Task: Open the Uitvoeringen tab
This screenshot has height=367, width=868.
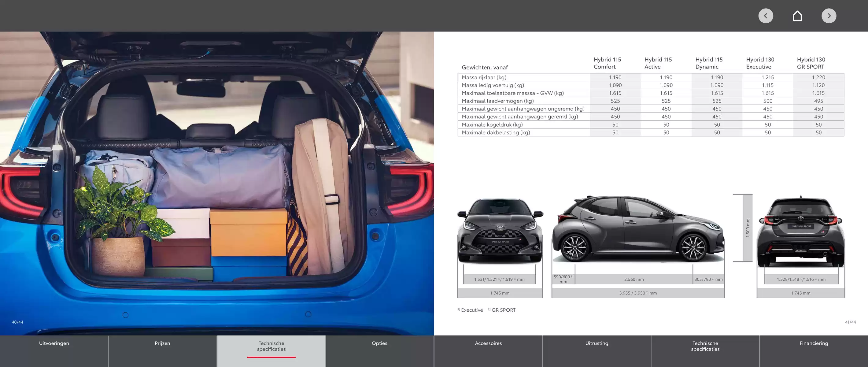Action: tap(54, 351)
